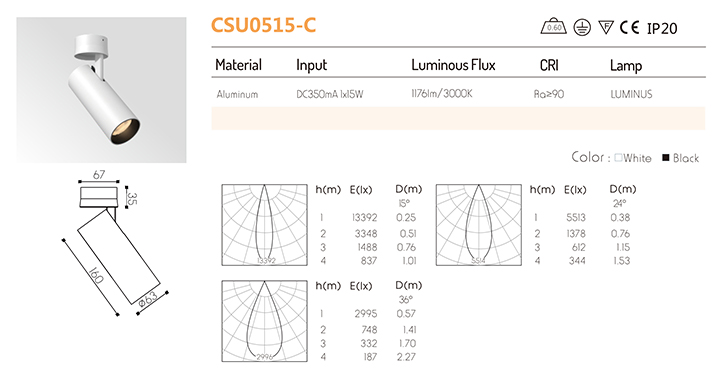Click the LUMINUS lamp value

click(631, 94)
